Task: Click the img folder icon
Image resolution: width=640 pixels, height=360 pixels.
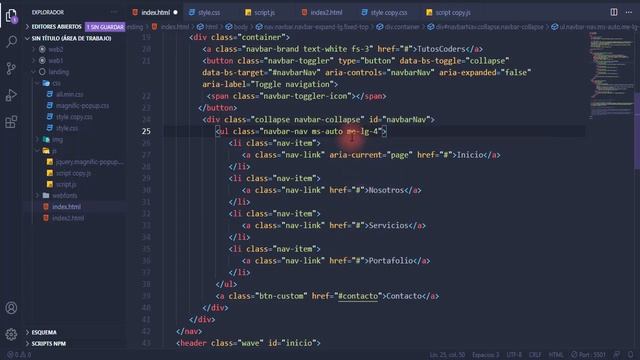Action: click(46, 139)
